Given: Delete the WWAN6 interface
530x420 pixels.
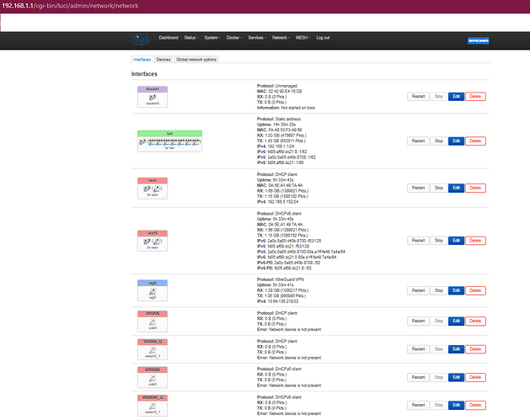Looking at the screenshot, I should point(475,377).
